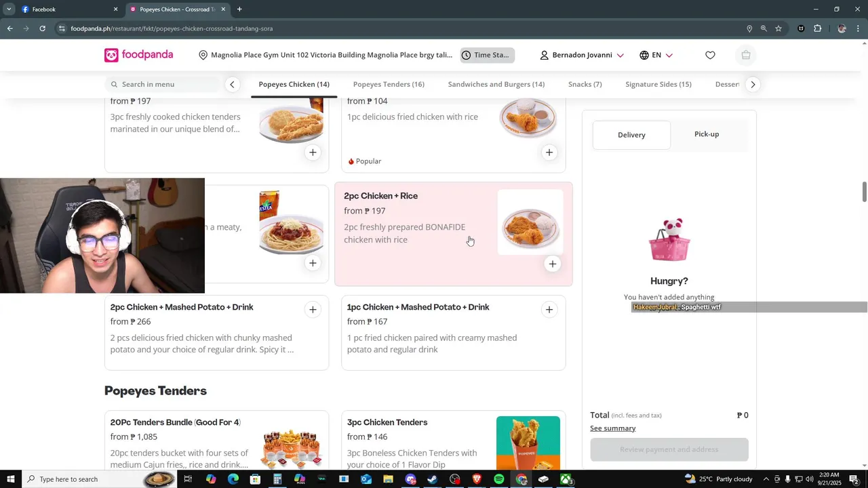Viewport: 868px width, 488px height.
Task: Go back to previous page
Action: pos(9,28)
